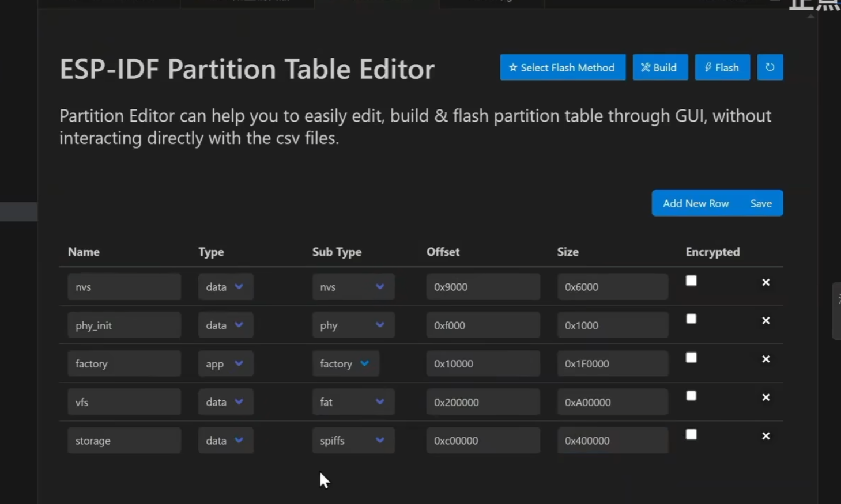Image resolution: width=841 pixels, height=504 pixels.
Task: Click the Size field containing 0x1F0000
Action: pyautogui.click(x=613, y=363)
